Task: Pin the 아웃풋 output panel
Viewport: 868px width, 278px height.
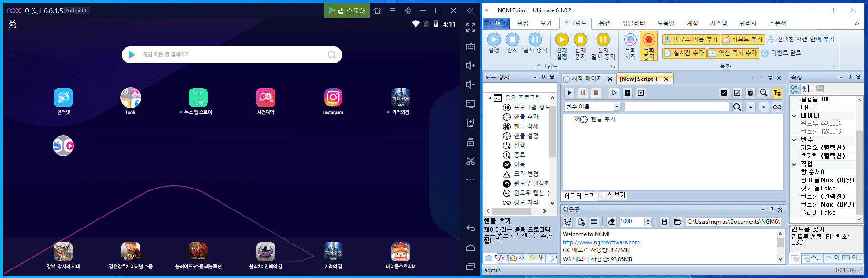Action: [x=772, y=209]
